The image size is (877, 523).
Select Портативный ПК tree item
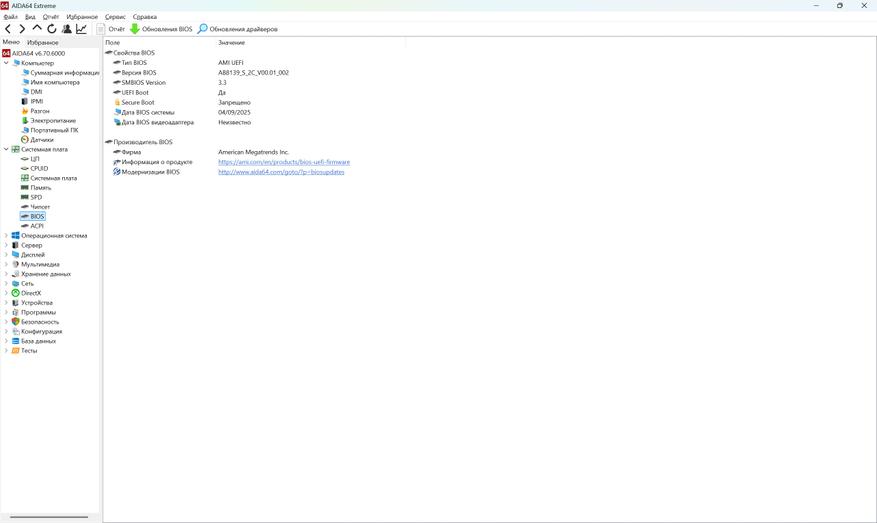[50, 130]
